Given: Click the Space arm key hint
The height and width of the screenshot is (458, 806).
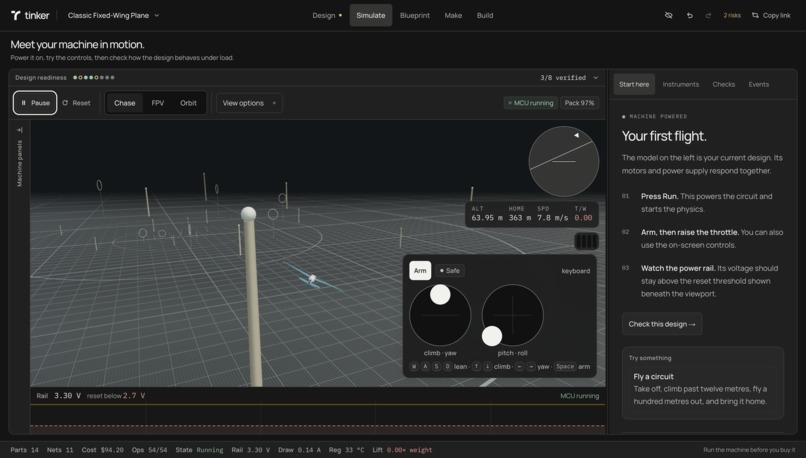Looking at the screenshot, I should coord(565,367).
